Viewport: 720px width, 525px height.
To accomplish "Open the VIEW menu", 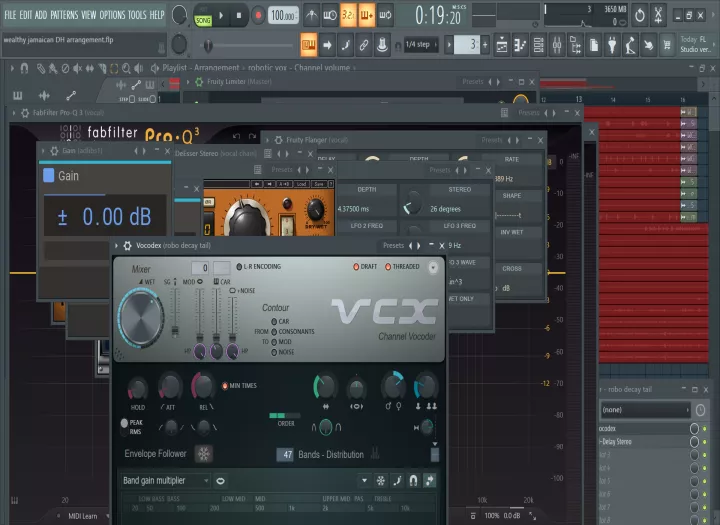I will point(89,15).
